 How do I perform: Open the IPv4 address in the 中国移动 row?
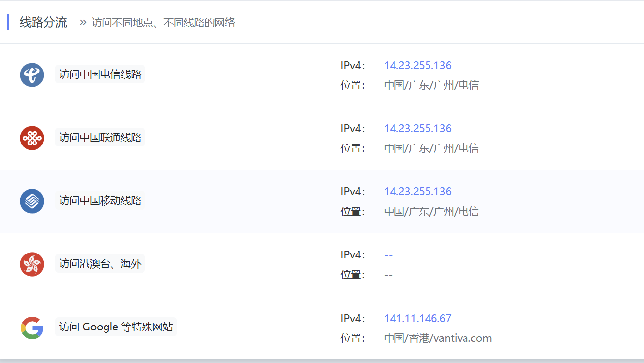coord(418,192)
